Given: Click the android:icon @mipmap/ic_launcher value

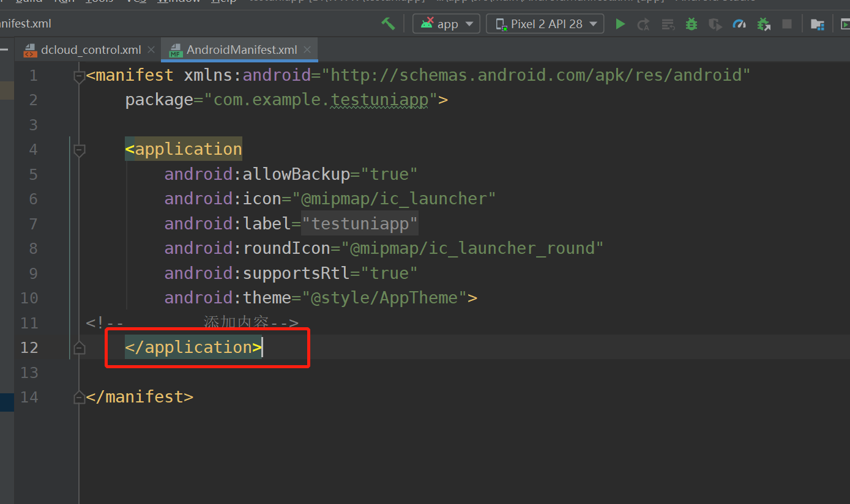Looking at the screenshot, I should (394, 199).
